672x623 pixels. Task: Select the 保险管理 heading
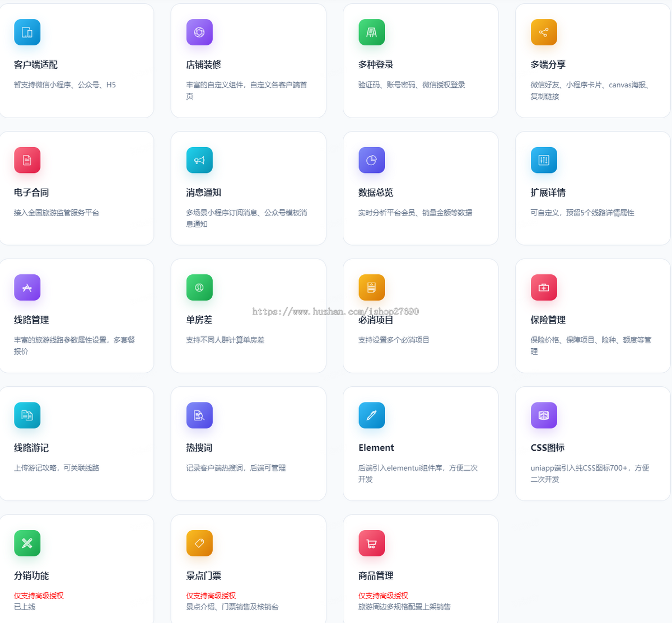coord(548,320)
